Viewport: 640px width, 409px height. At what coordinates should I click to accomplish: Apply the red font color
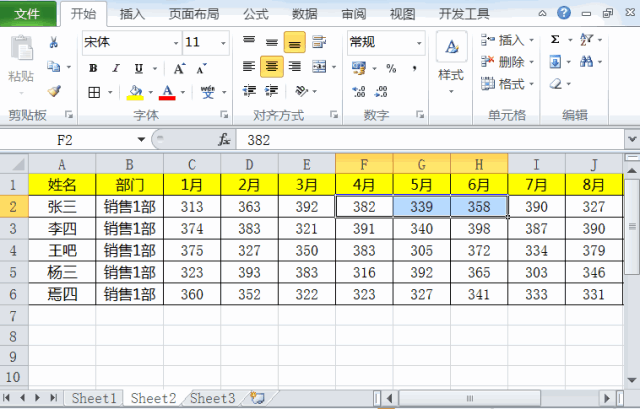coord(167,92)
